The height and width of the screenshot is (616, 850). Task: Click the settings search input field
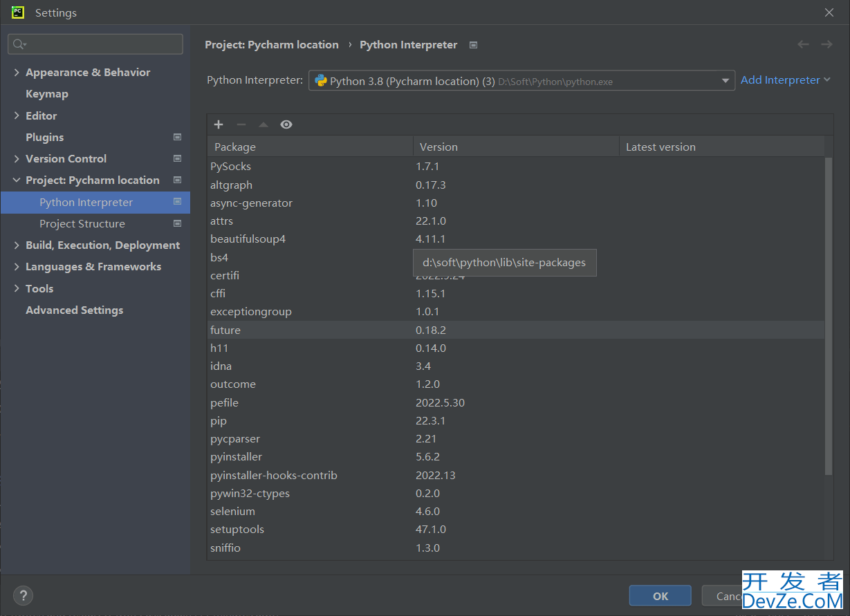point(95,44)
